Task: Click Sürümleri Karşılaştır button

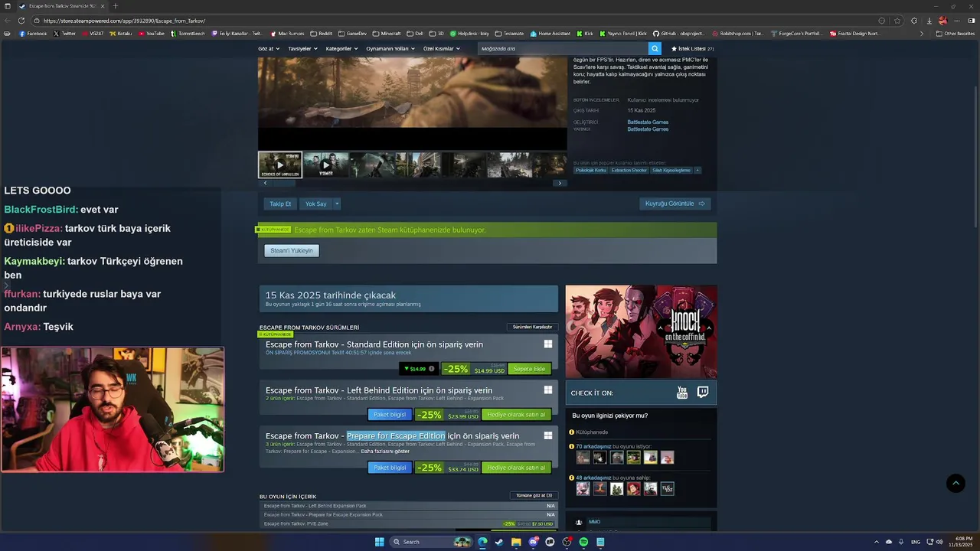Action: pos(532,327)
